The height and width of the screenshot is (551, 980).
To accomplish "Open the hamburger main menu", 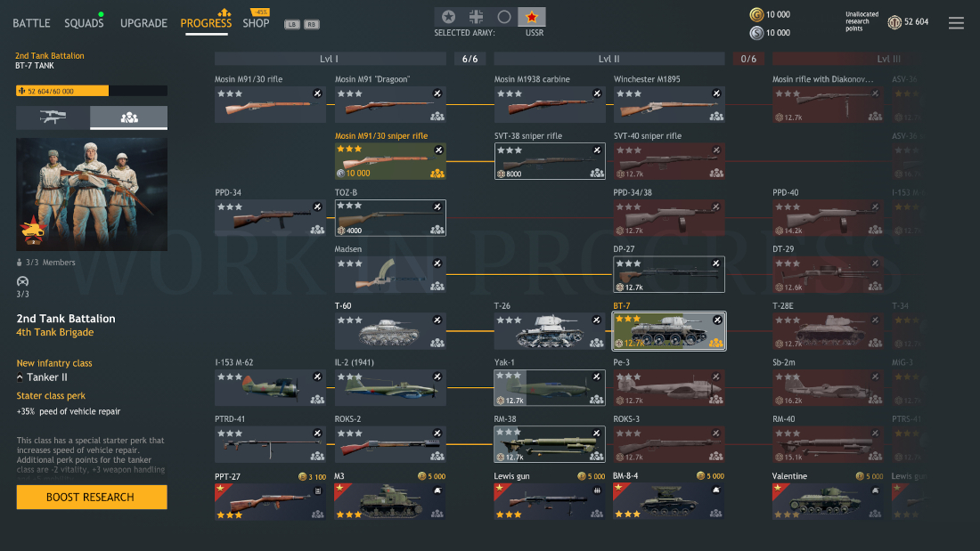I will [956, 23].
